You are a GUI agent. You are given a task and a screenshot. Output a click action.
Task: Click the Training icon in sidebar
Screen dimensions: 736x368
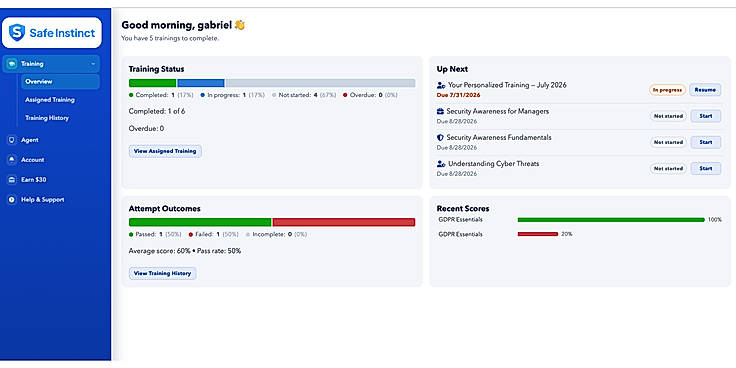(x=13, y=64)
